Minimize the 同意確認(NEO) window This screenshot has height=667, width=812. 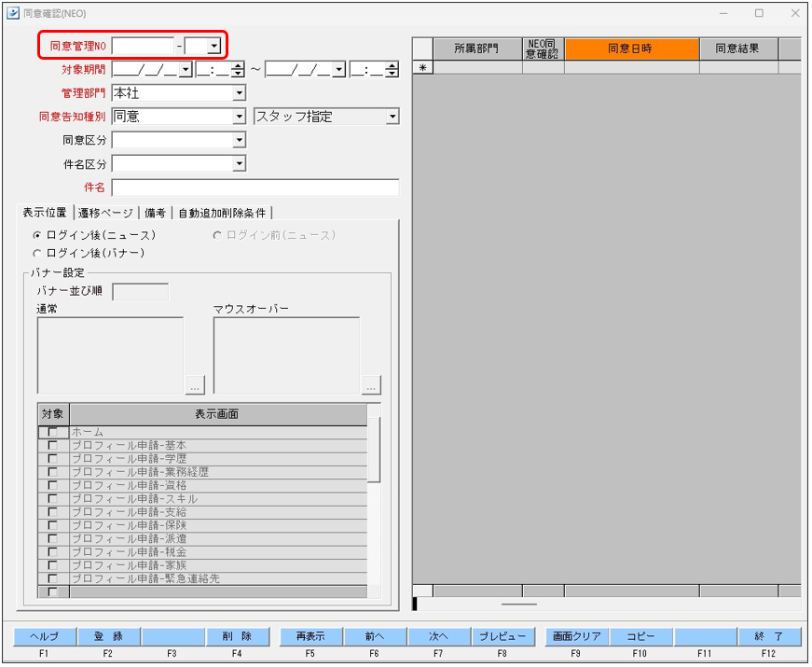point(723,13)
